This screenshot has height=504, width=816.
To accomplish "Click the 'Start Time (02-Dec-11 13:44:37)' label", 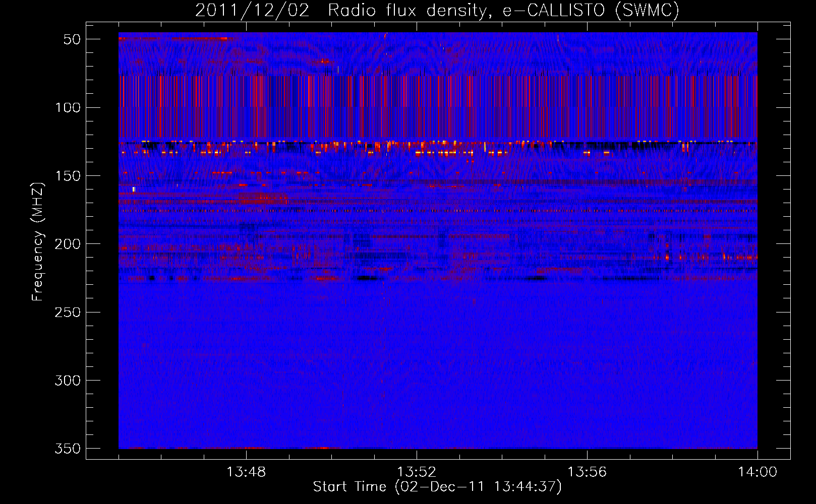I will click(x=437, y=487).
